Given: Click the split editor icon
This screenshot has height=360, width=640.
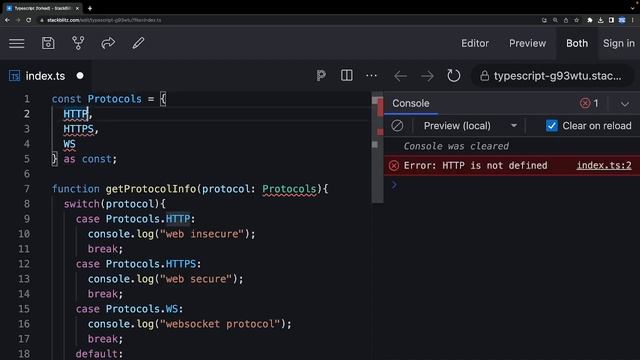Looking at the screenshot, I should coord(347,76).
